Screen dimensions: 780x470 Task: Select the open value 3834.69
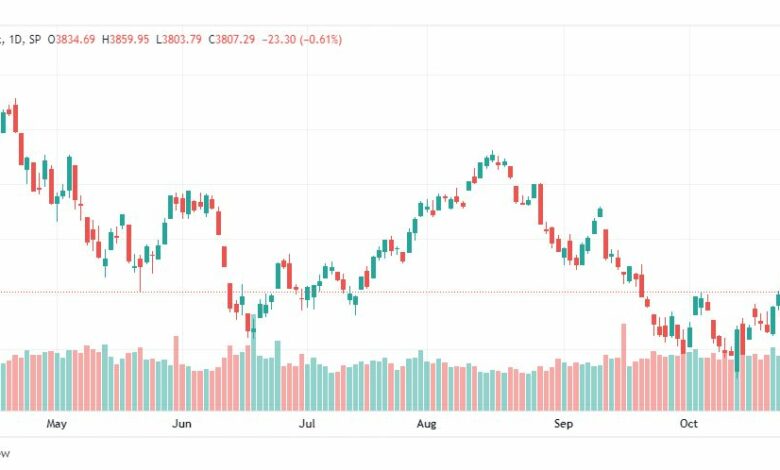(x=75, y=39)
